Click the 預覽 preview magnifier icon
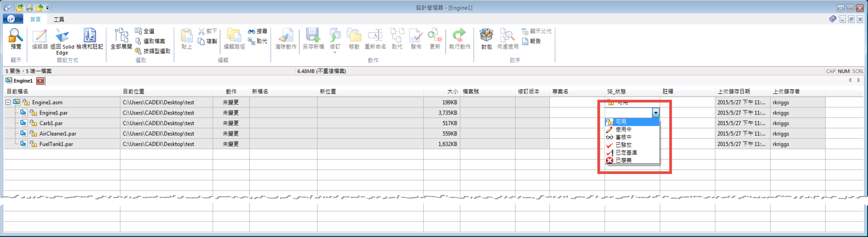The image size is (868, 237). [x=15, y=35]
